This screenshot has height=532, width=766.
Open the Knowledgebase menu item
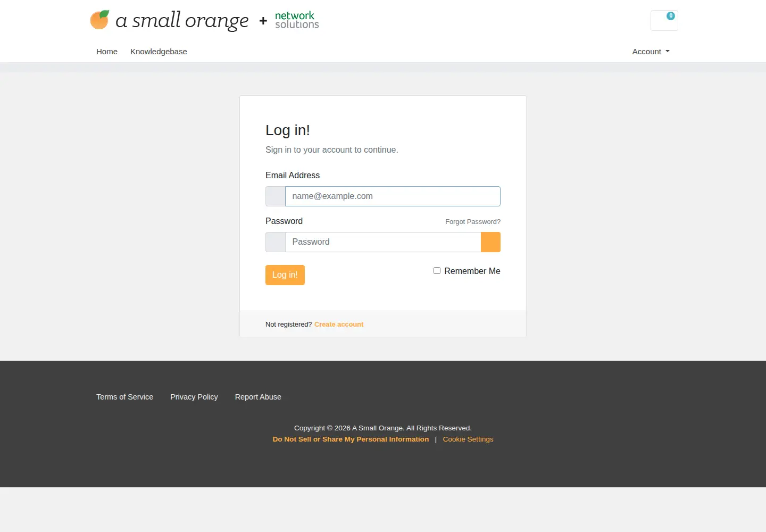159,52
